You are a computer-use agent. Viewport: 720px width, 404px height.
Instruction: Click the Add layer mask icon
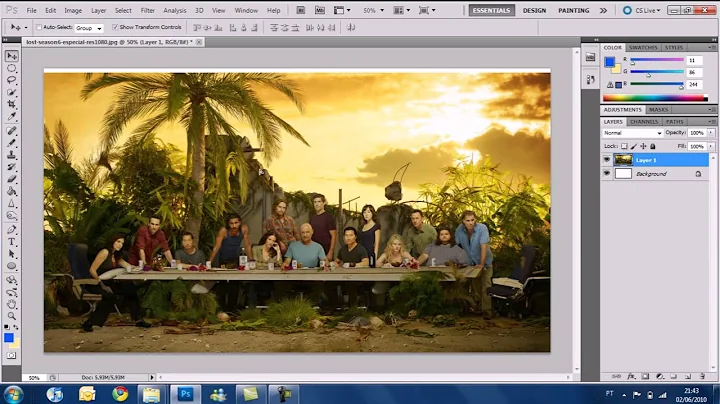click(x=646, y=376)
